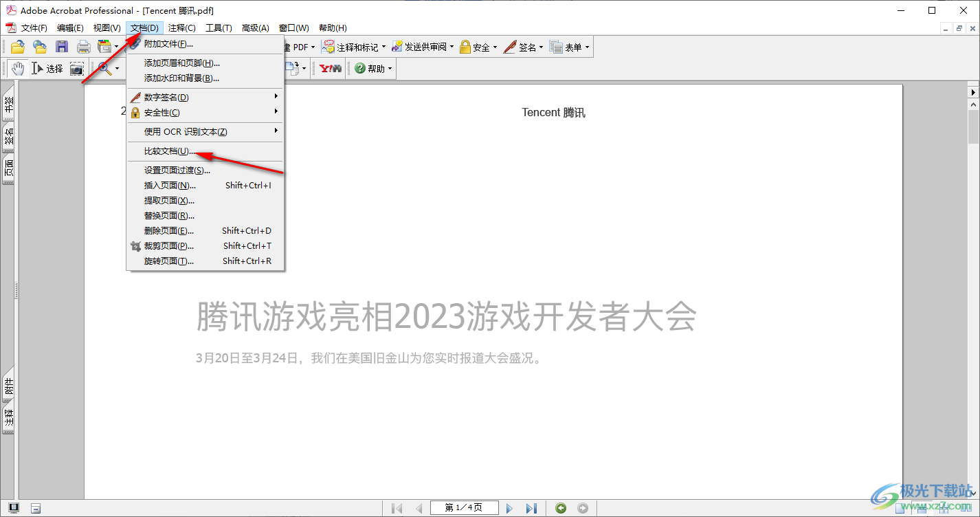
Task: Choose Set Page Transitions (设置页面过渡)
Action: [x=205, y=170]
